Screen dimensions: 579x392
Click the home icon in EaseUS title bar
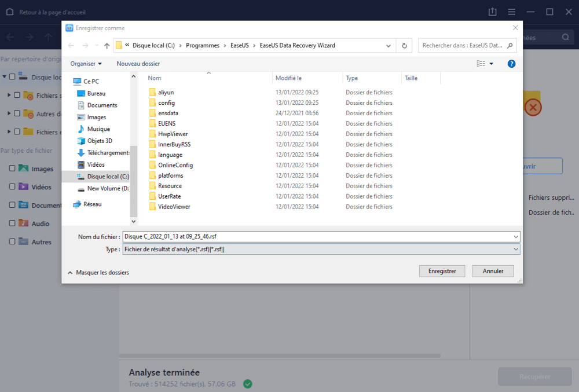coord(10,12)
